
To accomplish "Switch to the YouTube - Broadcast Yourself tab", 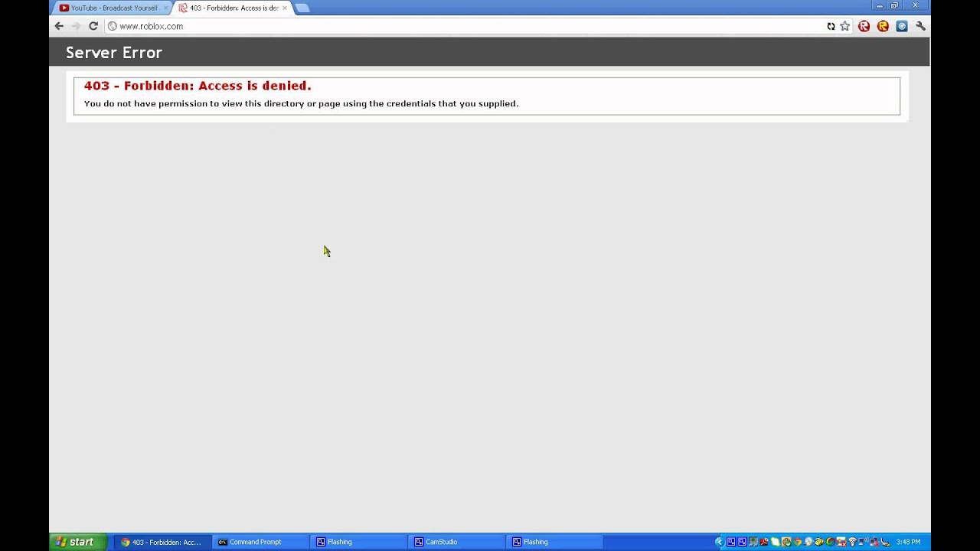I will [113, 8].
